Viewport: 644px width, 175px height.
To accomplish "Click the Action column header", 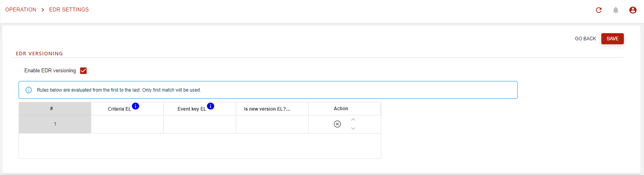I will point(345,109).
